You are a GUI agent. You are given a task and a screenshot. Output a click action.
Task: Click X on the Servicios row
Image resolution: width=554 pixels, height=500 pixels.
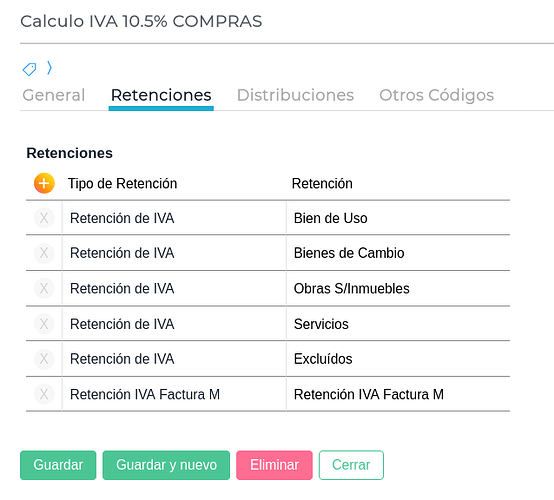click(44, 324)
